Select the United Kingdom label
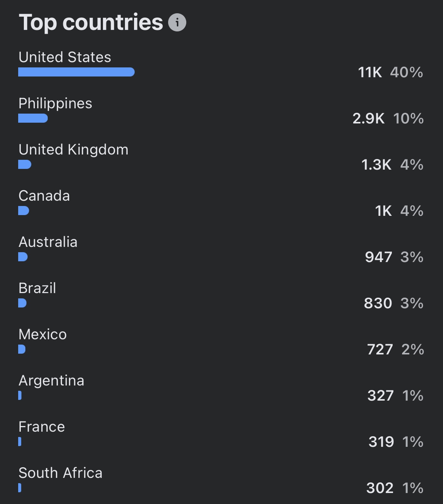This screenshot has width=443, height=504. (x=73, y=150)
